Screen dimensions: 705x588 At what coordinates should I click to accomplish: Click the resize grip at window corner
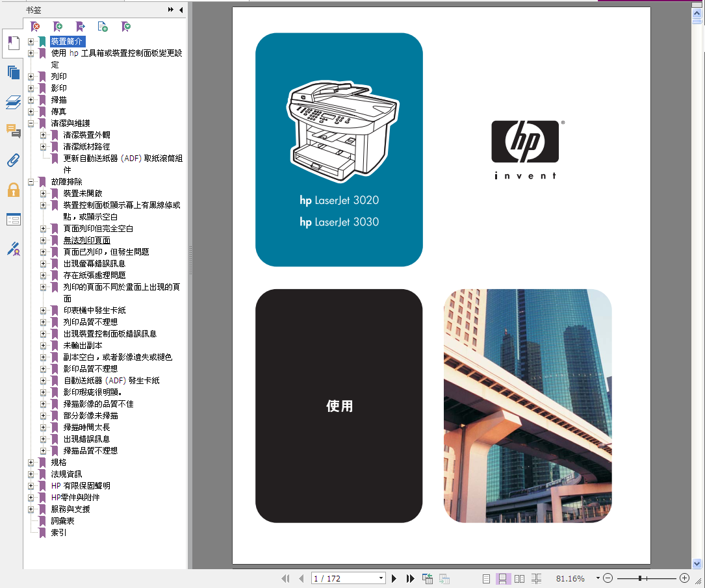point(699,582)
